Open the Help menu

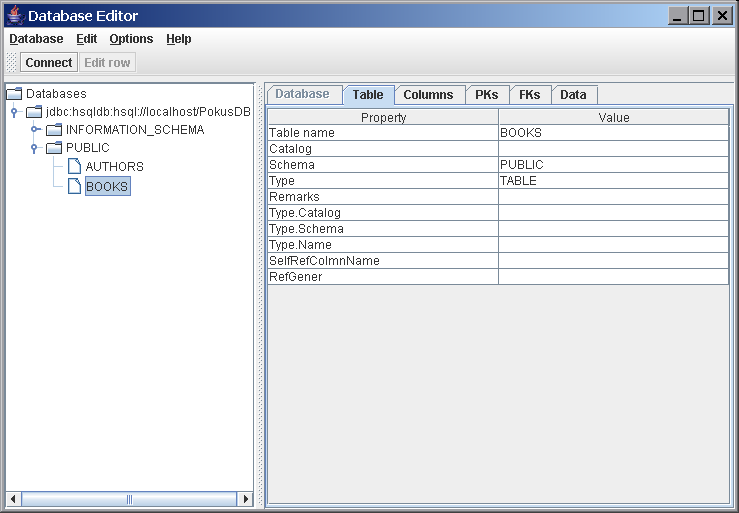click(179, 39)
